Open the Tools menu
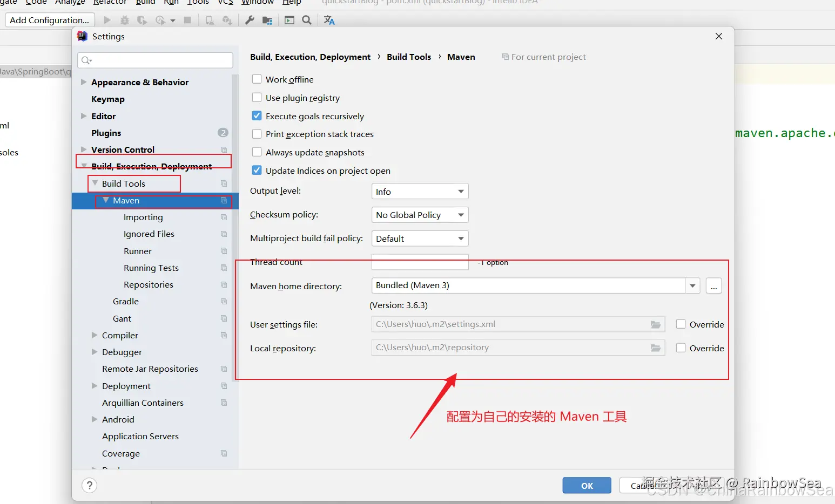The height and width of the screenshot is (504, 835). pos(198,2)
